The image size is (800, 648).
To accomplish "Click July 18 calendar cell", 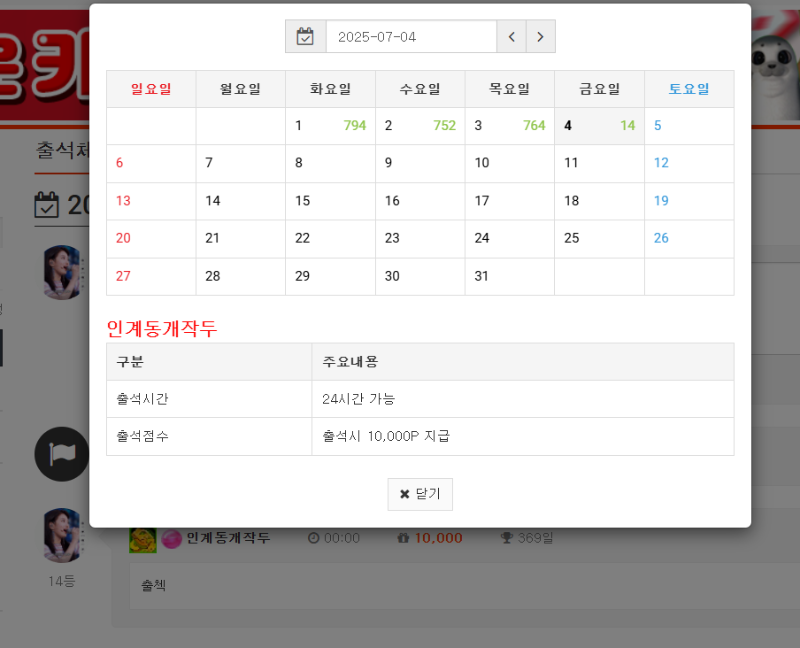I will pos(599,201).
